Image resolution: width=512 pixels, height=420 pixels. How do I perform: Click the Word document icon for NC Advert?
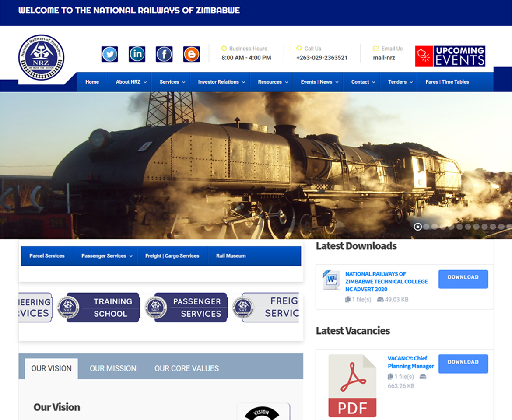pyautogui.click(x=331, y=280)
